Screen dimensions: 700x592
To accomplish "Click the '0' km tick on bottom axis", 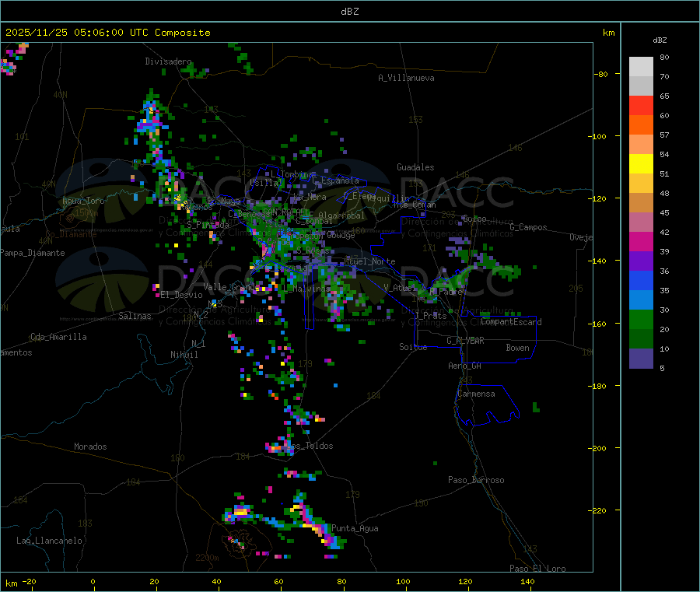I will click(93, 582).
